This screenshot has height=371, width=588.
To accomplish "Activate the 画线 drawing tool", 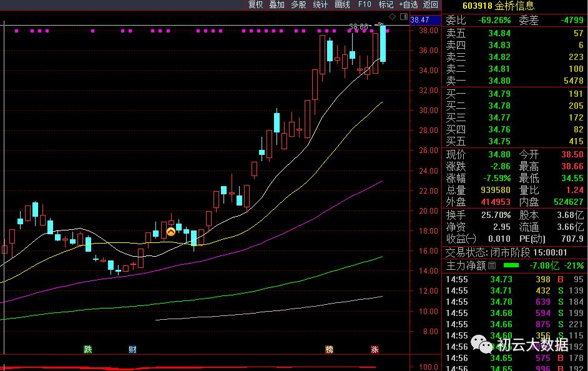I will coord(342,5).
